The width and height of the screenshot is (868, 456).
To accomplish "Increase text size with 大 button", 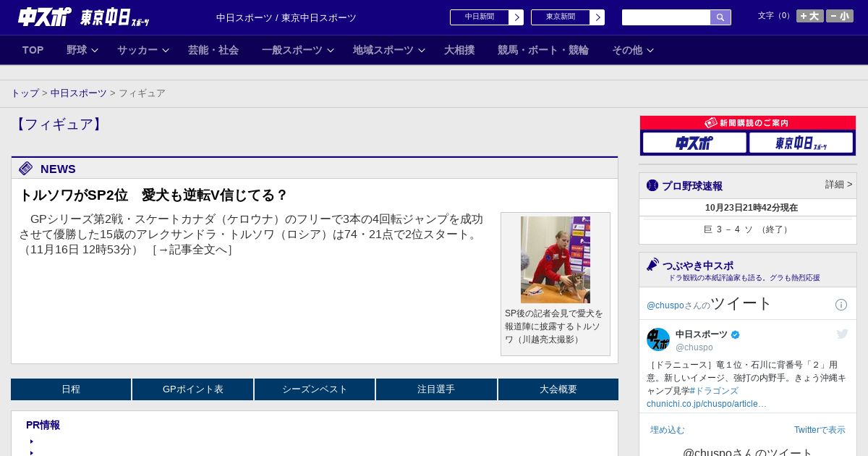I will pos(810,16).
